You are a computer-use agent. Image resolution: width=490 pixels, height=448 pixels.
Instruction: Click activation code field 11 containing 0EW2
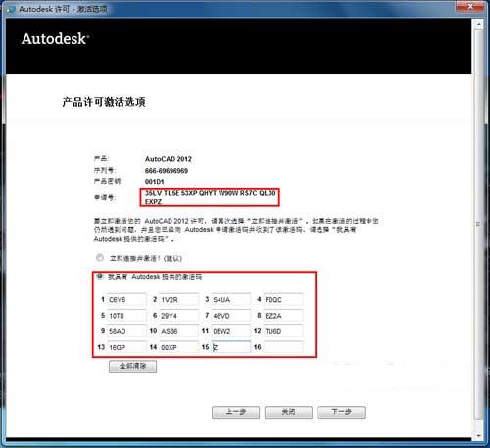(x=231, y=331)
